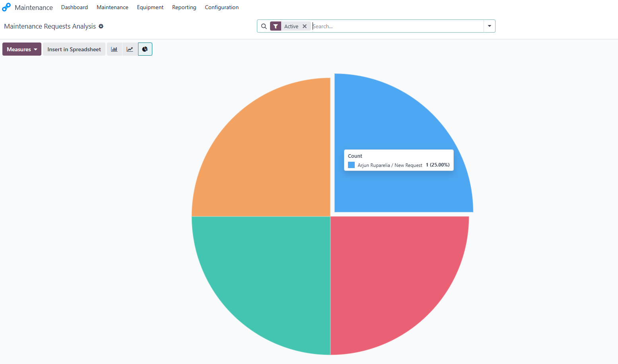The image size is (618, 364).
Task: Click the magnifying glass search icon
Action: pyautogui.click(x=264, y=26)
